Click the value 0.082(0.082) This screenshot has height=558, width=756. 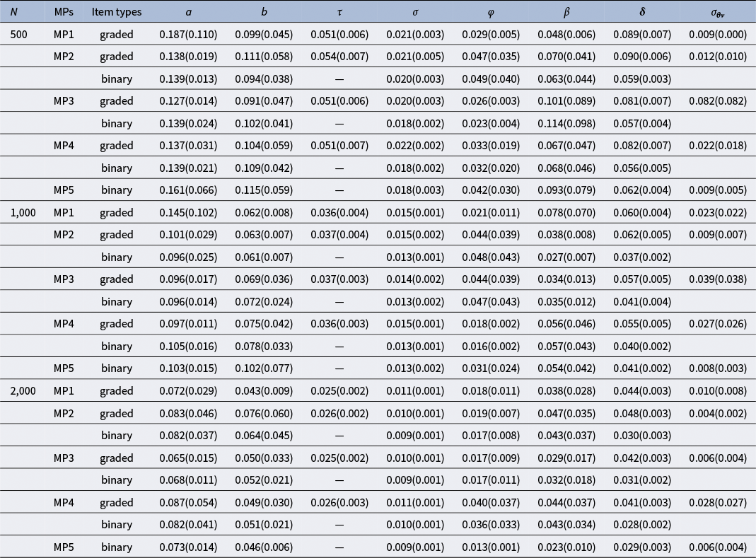point(718,101)
